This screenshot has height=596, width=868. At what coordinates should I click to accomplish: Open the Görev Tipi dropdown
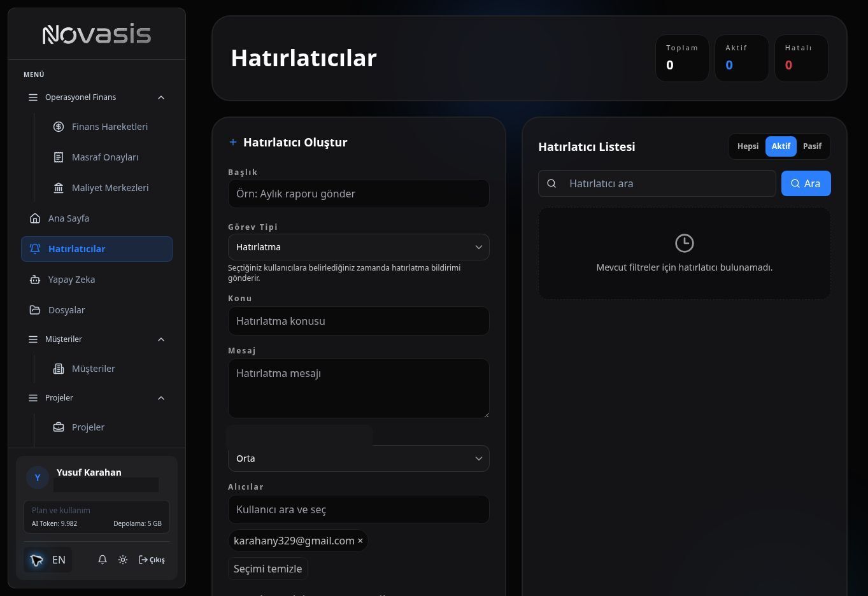[359, 247]
